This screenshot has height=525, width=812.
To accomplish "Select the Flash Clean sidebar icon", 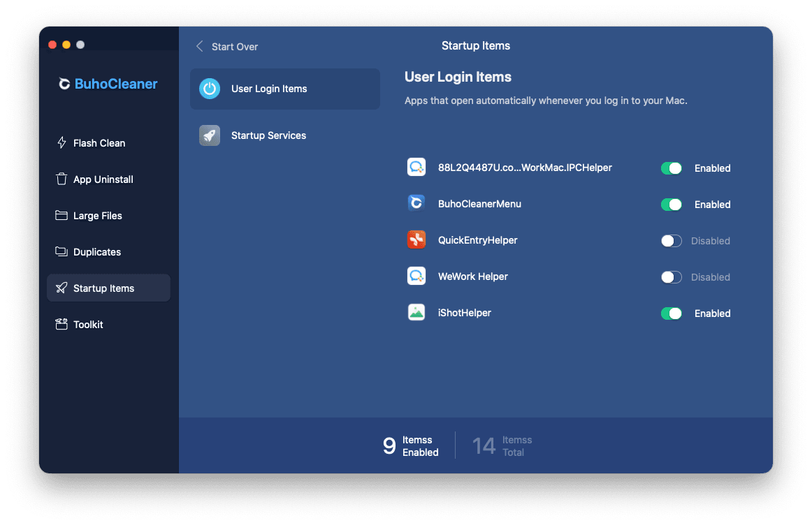I will [62, 142].
